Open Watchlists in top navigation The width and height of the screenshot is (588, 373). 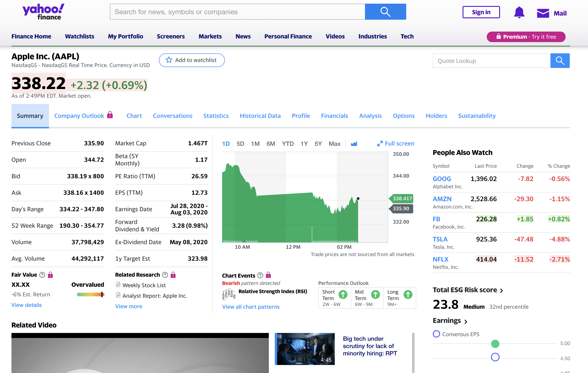point(79,36)
